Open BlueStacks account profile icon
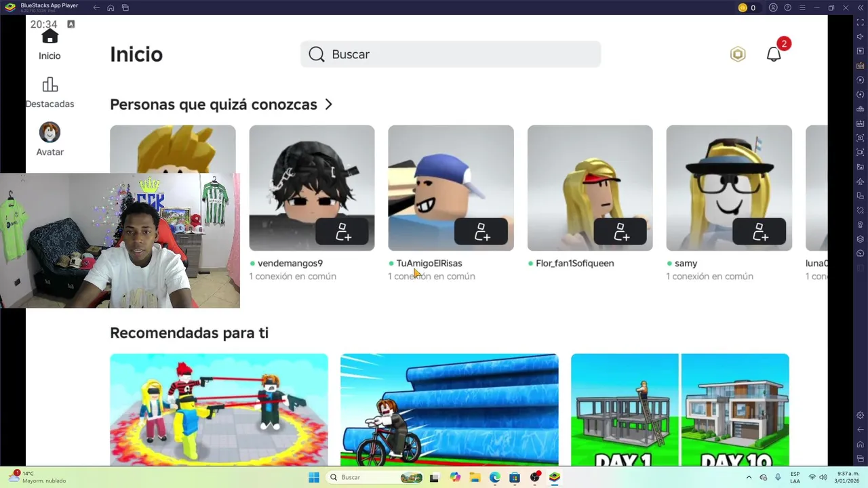This screenshot has width=868, height=488. click(x=773, y=7)
